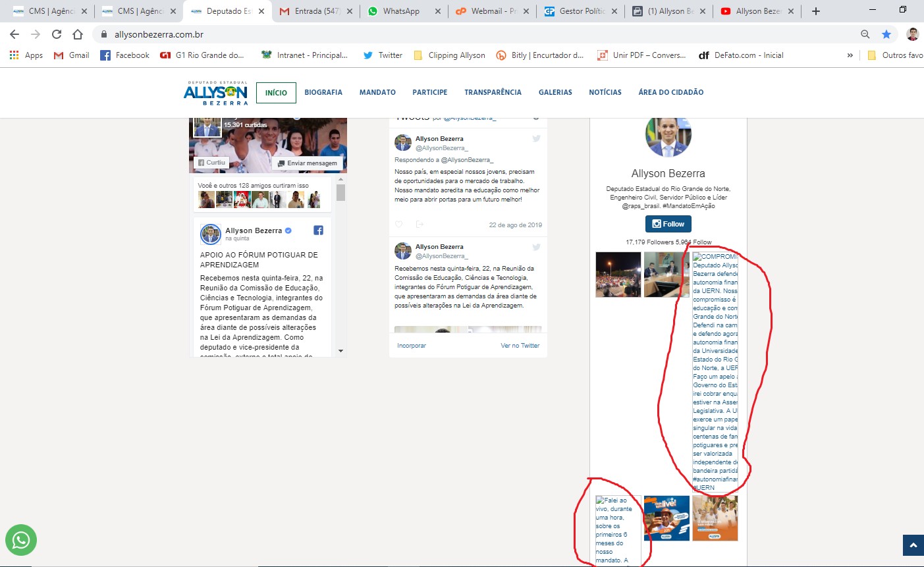Open the Clipping Allyson bookmark folder
The width and height of the screenshot is (924, 567).
(449, 55)
